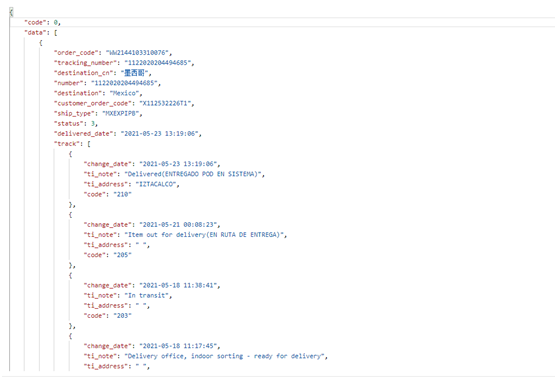Click the "track" array opening bracket
This screenshot has height=381, width=557.
click(x=89, y=143)
